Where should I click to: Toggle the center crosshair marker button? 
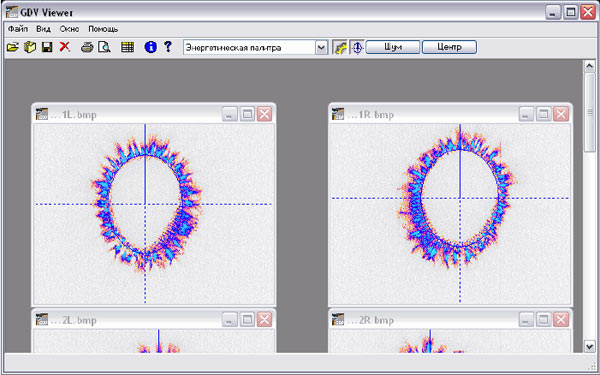pyautogui.click(x=357, y=47)
